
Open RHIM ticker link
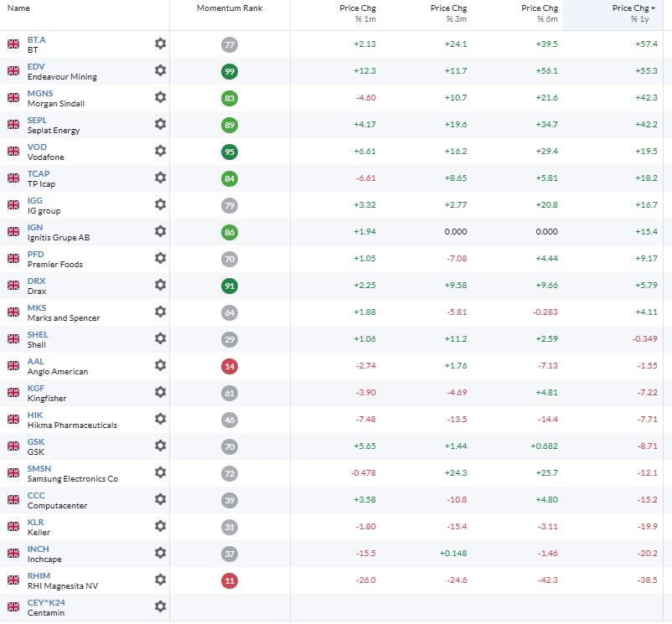tap(39, 576)
